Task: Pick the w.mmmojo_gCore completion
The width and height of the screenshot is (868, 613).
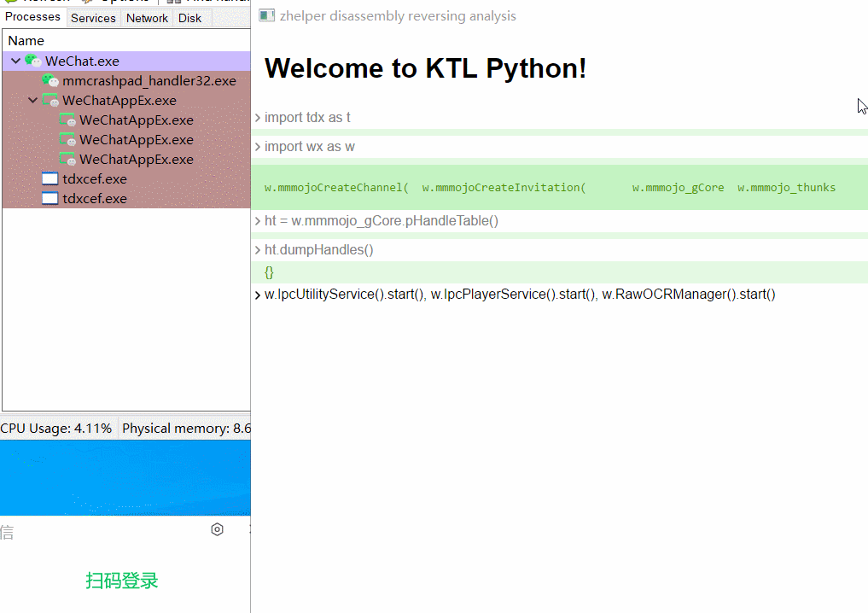Action: point(679,188)
